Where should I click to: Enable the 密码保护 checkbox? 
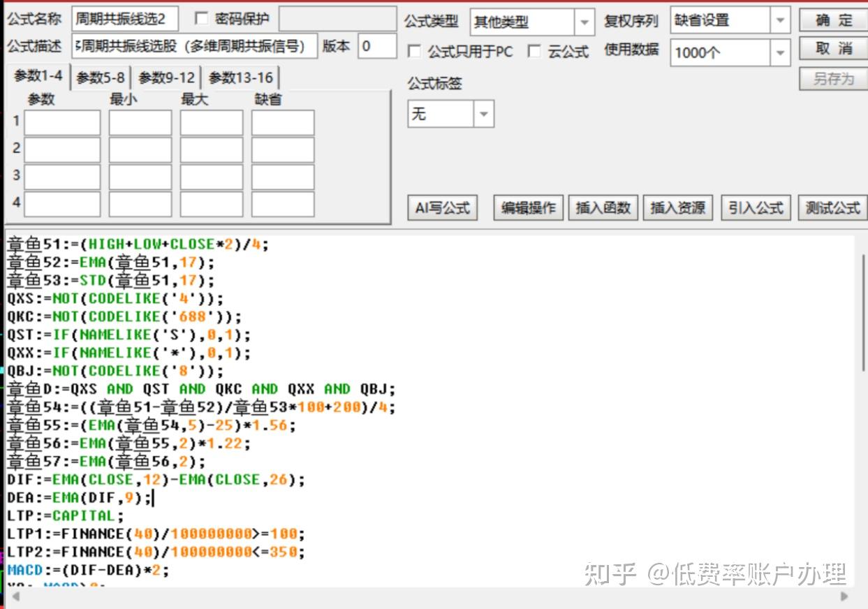coord(203,19)
